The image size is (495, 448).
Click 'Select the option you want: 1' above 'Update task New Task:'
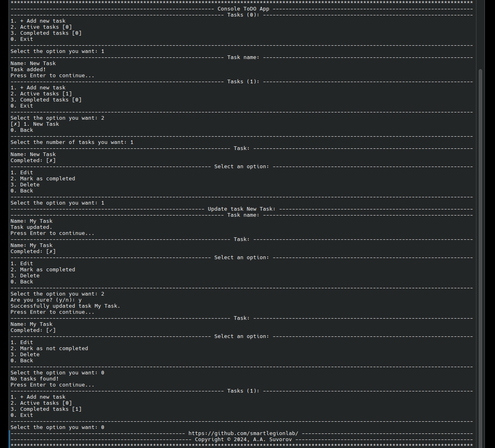tap(57, 203)
